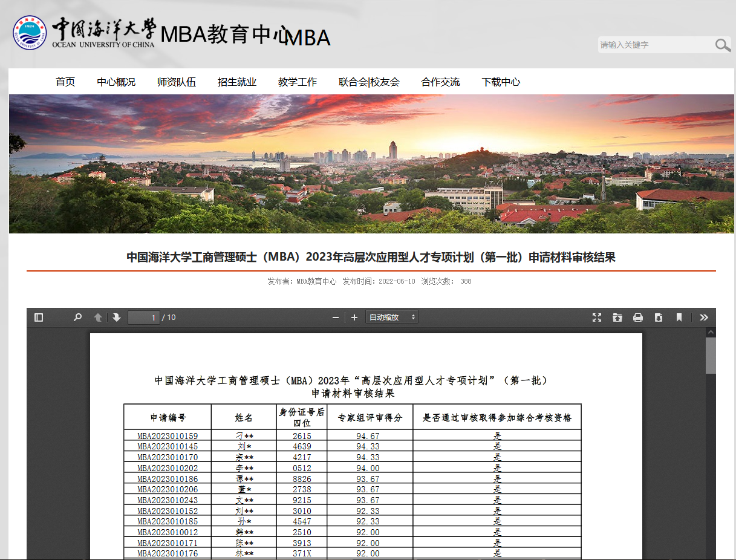
Task: Click table cell MBA2023010185
Action: (168, 521)
